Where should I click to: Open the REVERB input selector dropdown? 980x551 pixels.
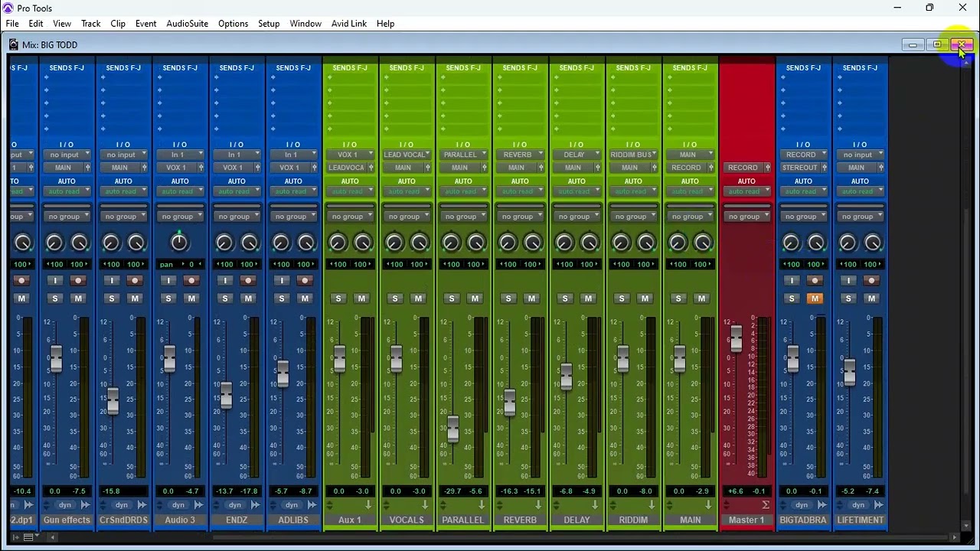(x=520, y=155)
